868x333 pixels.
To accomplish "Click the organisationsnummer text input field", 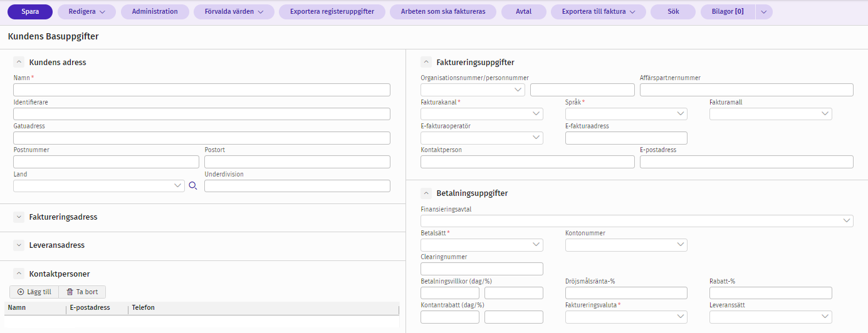I will click(582, 90).
